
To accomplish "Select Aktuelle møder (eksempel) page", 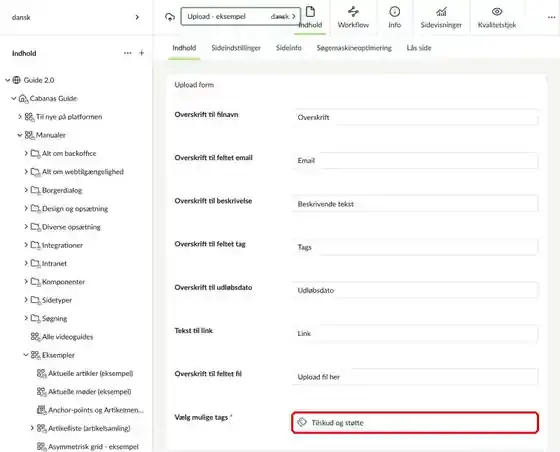I will pyautogui.click(x=90, y=392).
